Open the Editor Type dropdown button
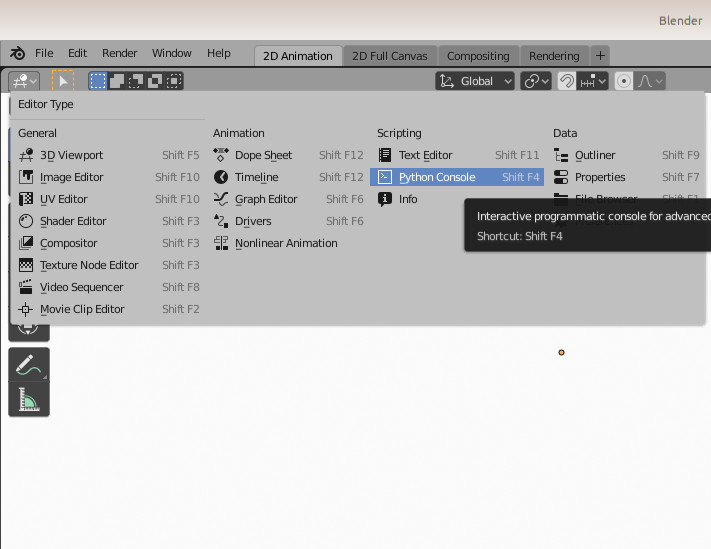The height and width of the screenshot is (549, 711). [24, 82]
